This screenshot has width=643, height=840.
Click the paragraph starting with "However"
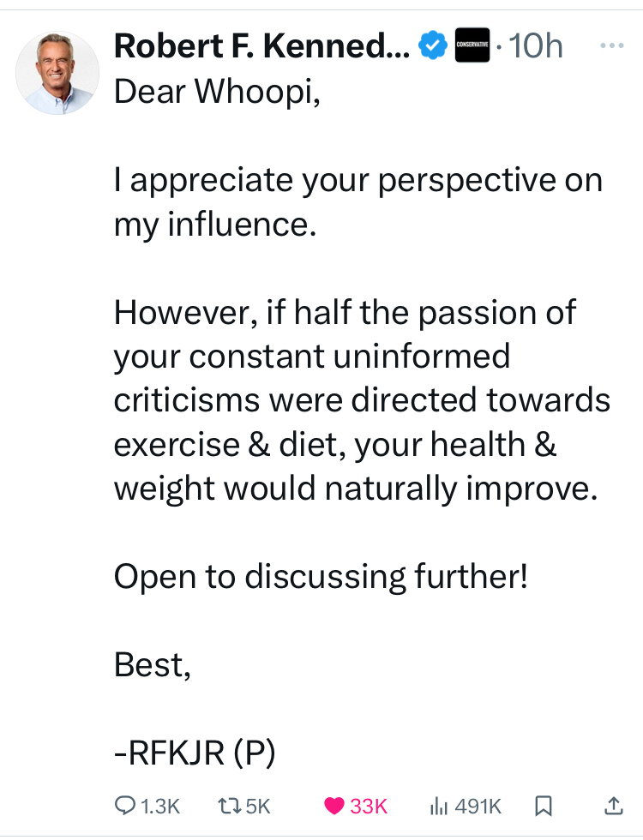[x=360, y=401]
